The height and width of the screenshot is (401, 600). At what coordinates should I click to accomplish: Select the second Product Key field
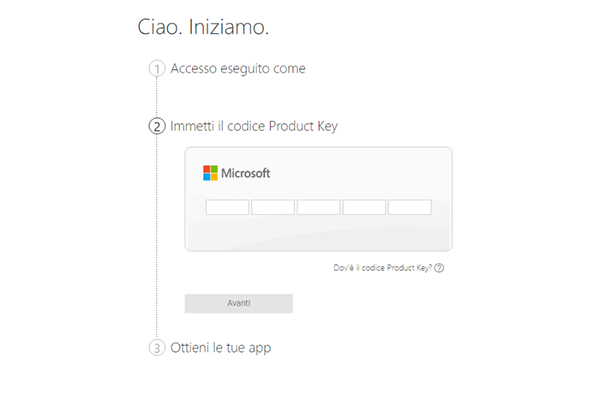273,207
